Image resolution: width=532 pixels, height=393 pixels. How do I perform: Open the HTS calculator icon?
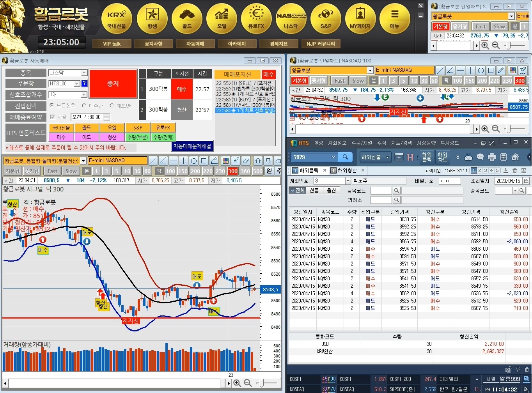(x=504, y=157)
